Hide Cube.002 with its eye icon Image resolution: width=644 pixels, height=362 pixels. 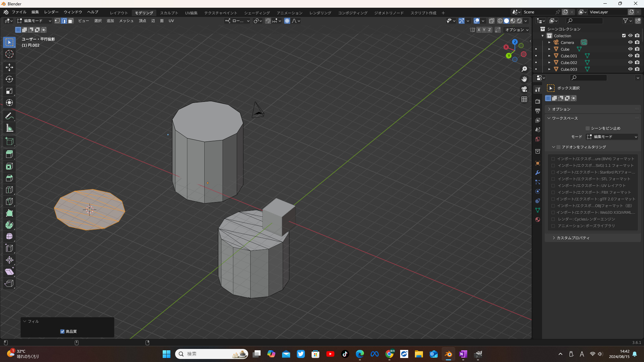(630, 62)
